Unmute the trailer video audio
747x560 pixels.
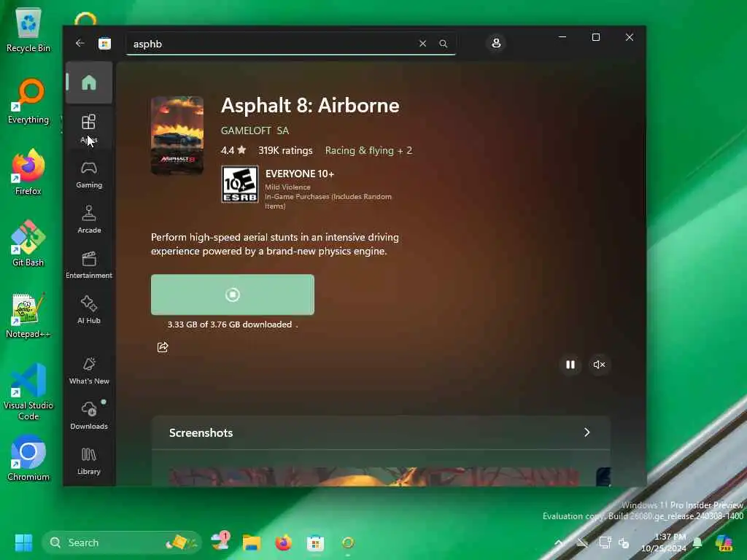tap(600, 365)
